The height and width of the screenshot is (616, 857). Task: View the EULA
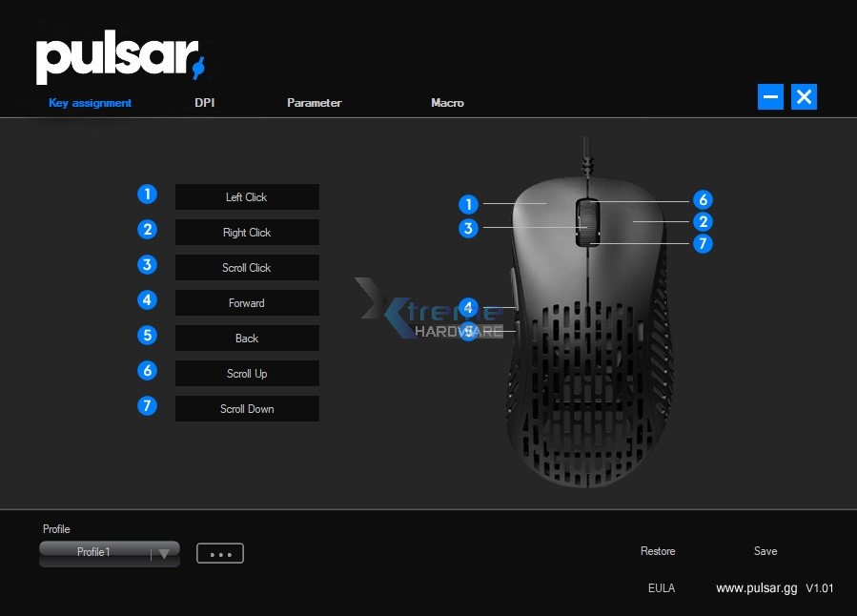(x=661, y=587)
